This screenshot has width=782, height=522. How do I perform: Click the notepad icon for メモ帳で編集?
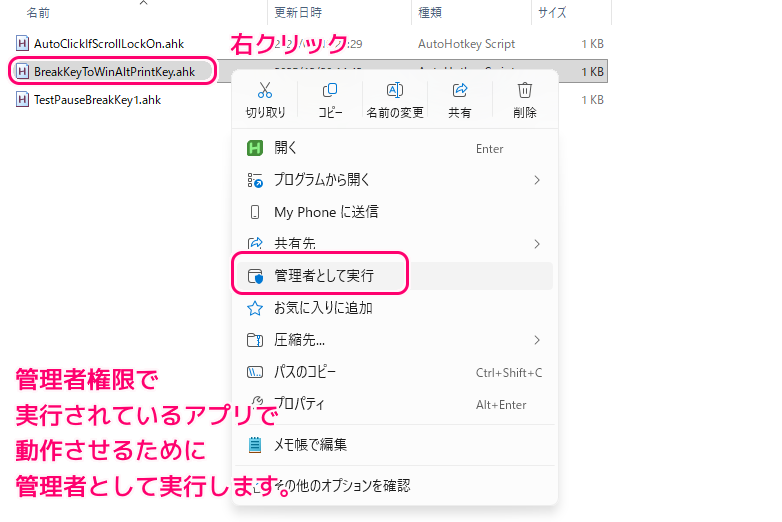tap(255, 444)
